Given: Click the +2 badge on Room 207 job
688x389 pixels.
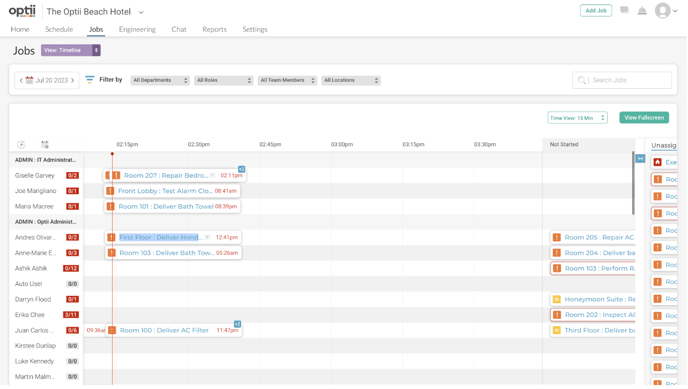Looking at the screenshot, I should click(241, 169).
